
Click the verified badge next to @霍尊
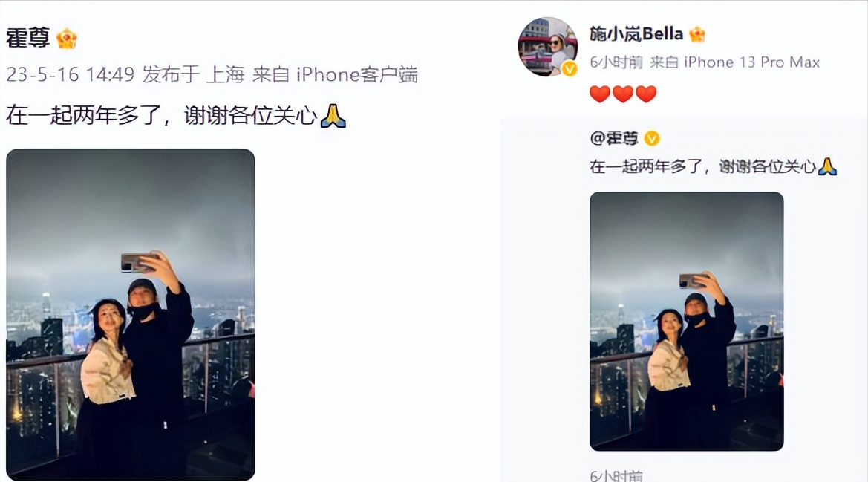click(652, 138)
